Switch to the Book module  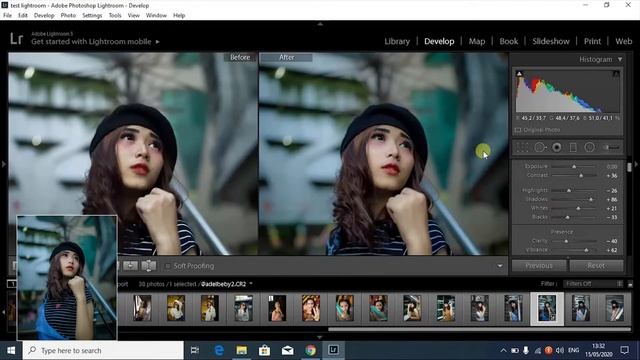pos(509,41)
